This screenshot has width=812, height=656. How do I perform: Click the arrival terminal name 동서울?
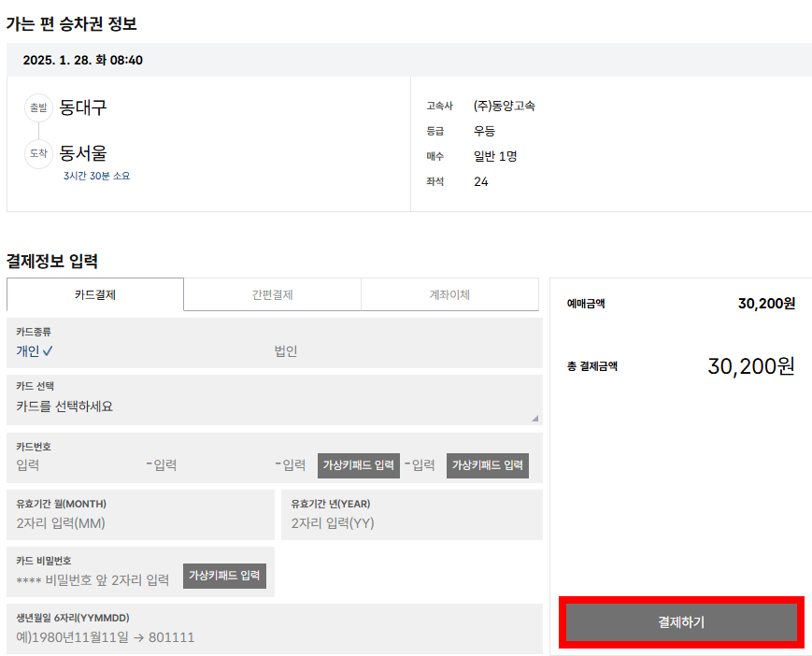tap(83, 153)
